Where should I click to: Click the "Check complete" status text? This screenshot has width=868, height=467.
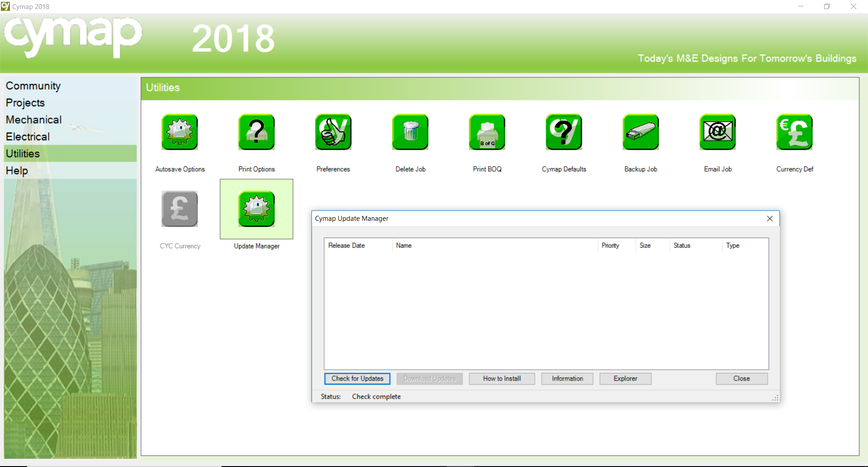click(376, 397)
